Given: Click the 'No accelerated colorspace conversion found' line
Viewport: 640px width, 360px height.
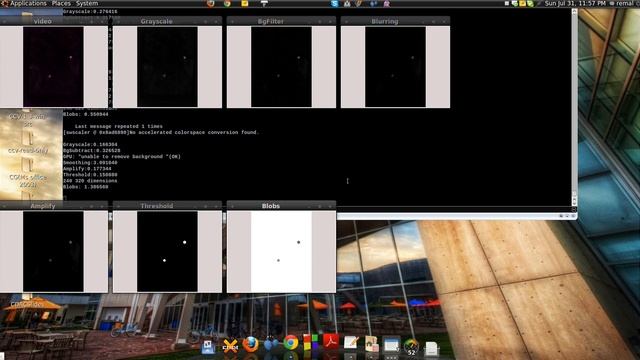Looking at the screenshot, I should 161,132.
